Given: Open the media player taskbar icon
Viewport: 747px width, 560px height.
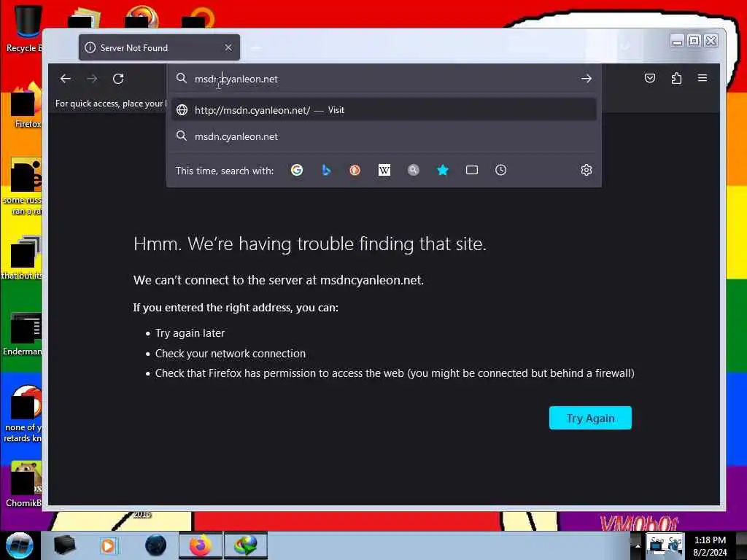Looking at the screenshot, I should (109, 545).
